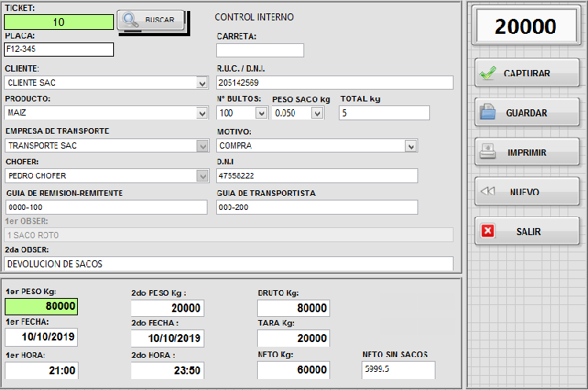
Task: Expand the Producto dropdown showing MAIZ
Action: click(202, 113)
